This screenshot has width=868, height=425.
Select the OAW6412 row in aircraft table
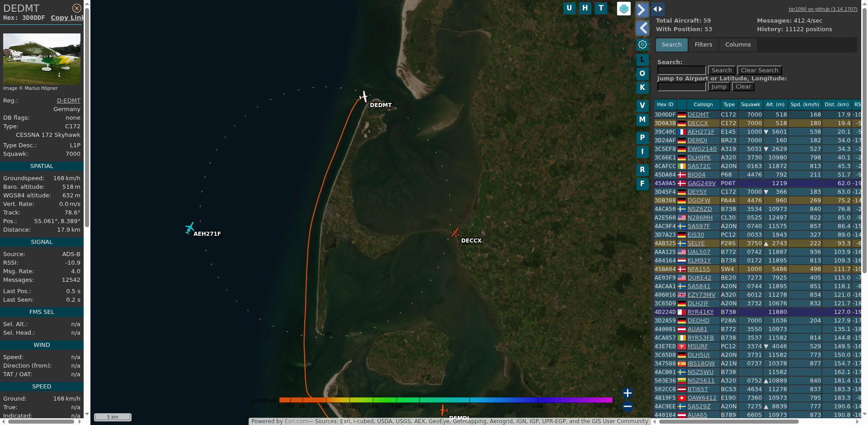(x=758, y=398)
